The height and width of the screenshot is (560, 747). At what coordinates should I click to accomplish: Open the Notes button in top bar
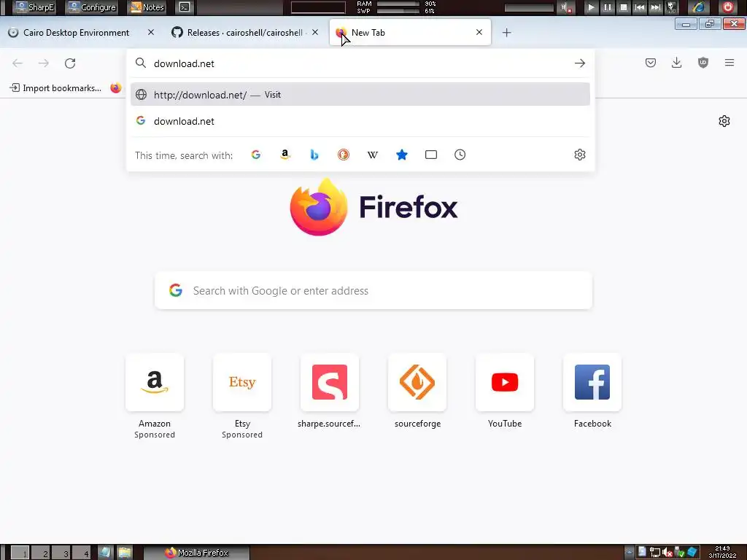point(147,7)
